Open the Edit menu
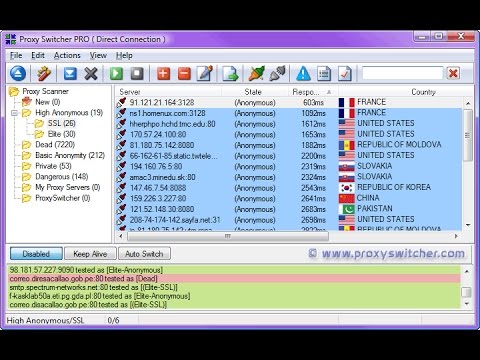 pos(38,56)
